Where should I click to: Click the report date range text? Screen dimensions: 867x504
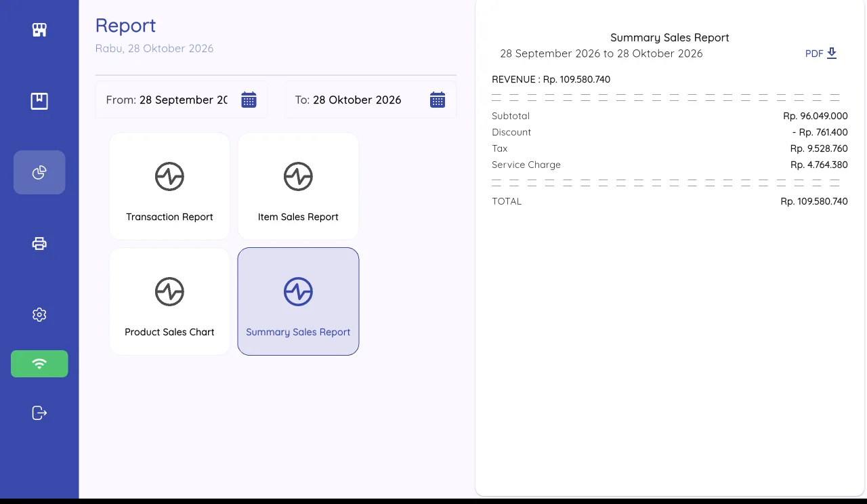601,54
